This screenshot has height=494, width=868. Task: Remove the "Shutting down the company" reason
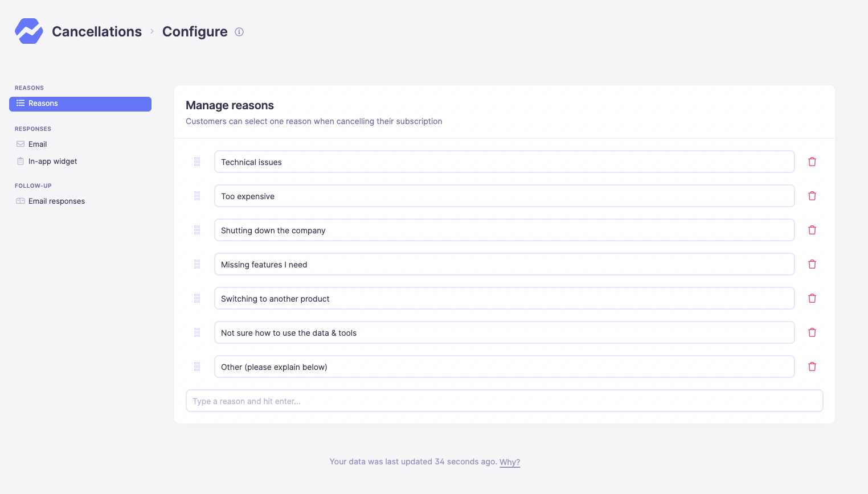pyautogui.click(x=812, y=230)
